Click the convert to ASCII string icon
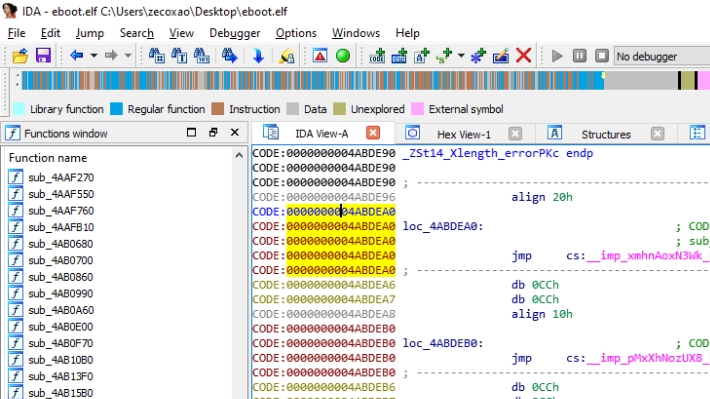This screenshot has width=710, height=399. (x=422, y=56)
